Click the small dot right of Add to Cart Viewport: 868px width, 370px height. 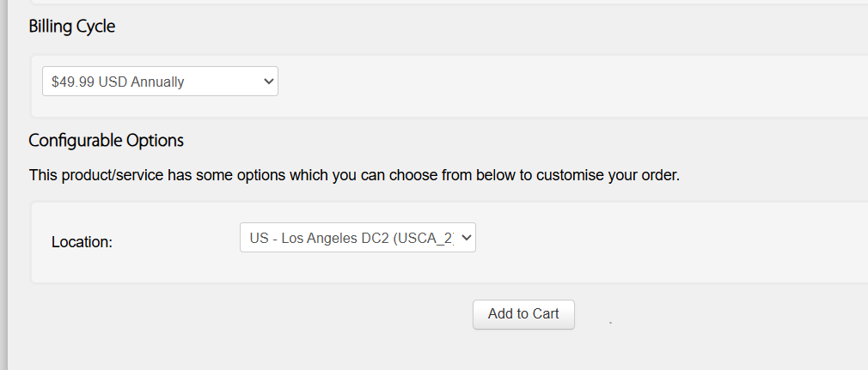[610, 323]
